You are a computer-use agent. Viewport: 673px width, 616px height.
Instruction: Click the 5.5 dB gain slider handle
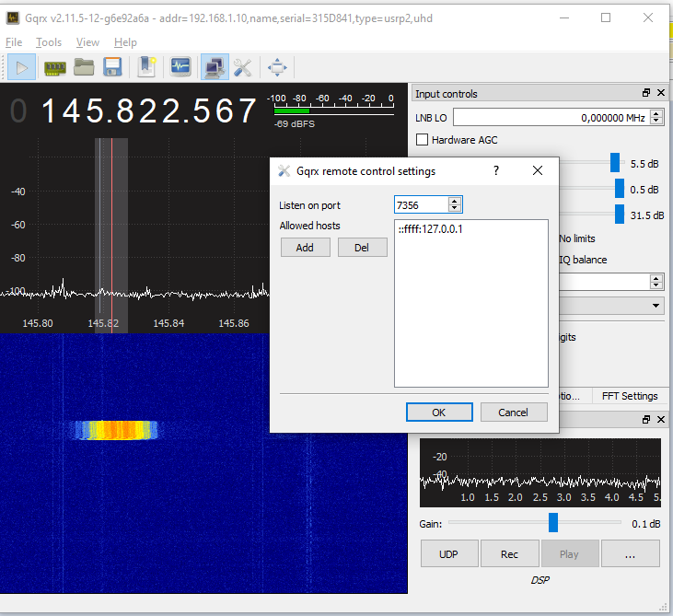615,163
